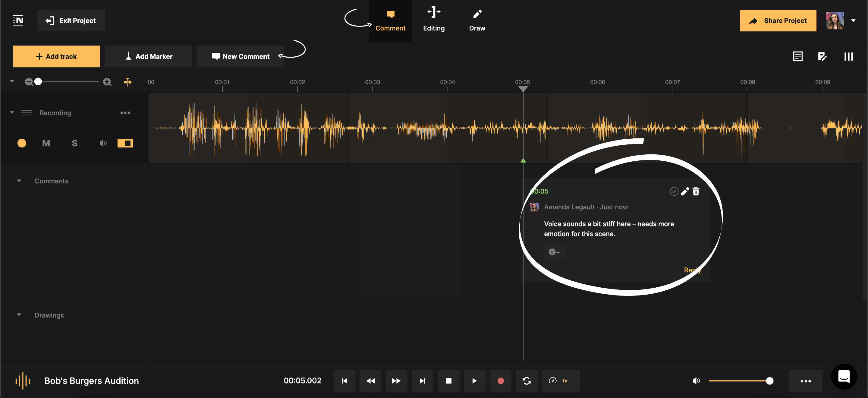Enable loop playback
Viewport: 868px width, 398px height.
pos(527,381)
